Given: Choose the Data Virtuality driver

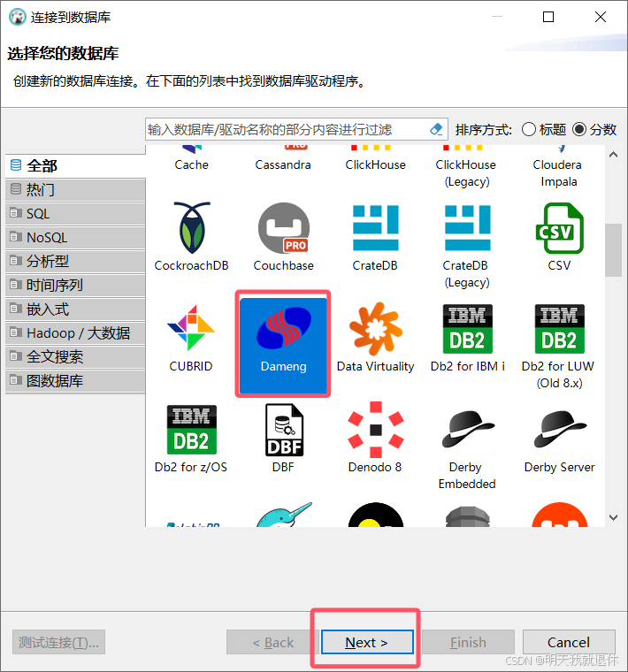Looking at the screenshot, I should (x=375, y=338).
